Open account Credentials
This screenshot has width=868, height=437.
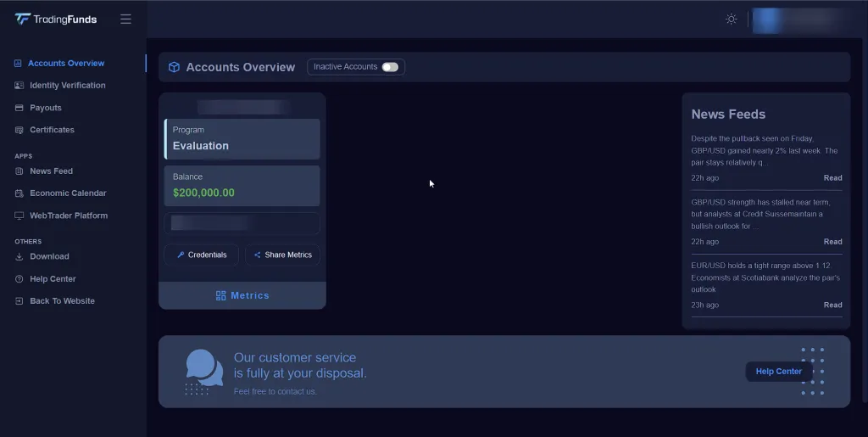point(202,255)
